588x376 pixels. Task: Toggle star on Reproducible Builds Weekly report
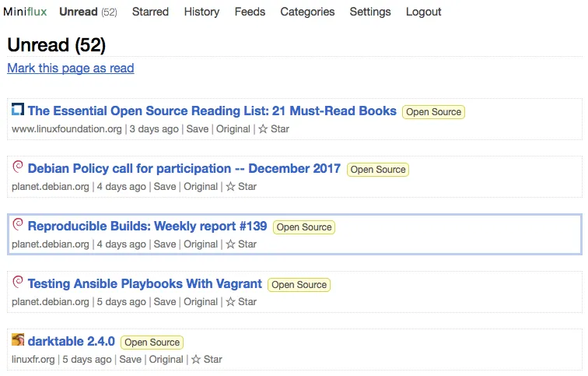tap(240, 244)
